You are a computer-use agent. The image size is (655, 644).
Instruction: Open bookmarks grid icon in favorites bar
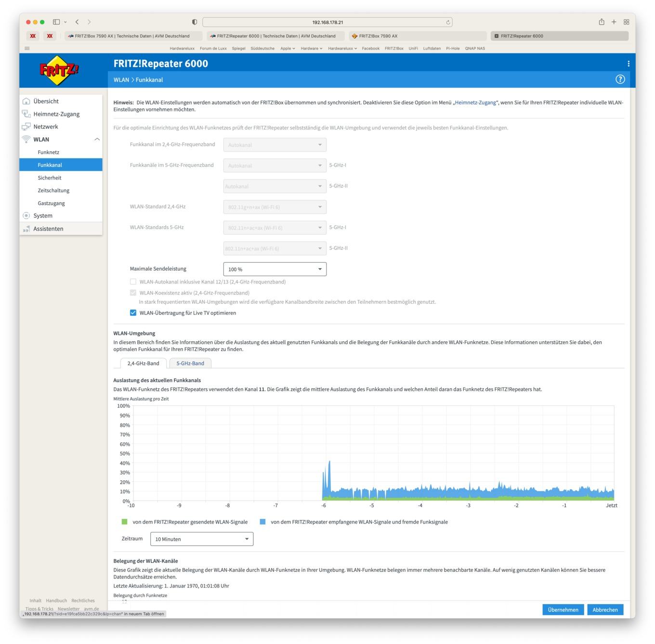[x=27, y=48]
